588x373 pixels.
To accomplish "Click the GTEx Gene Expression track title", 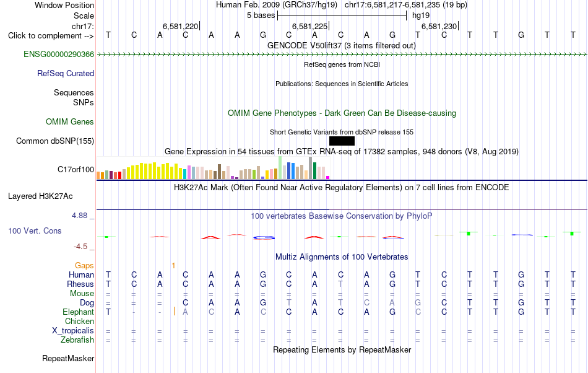I will click(x=342, y=152).
